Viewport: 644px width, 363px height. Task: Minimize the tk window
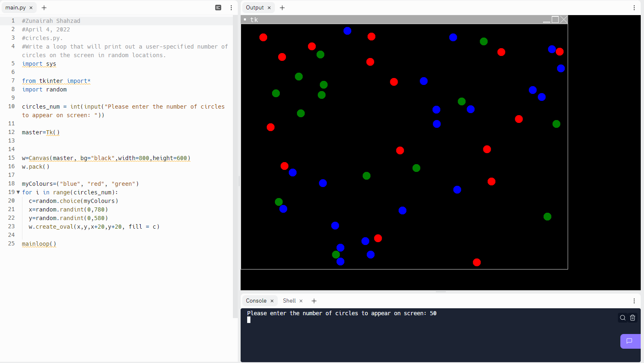pos(547,20)
